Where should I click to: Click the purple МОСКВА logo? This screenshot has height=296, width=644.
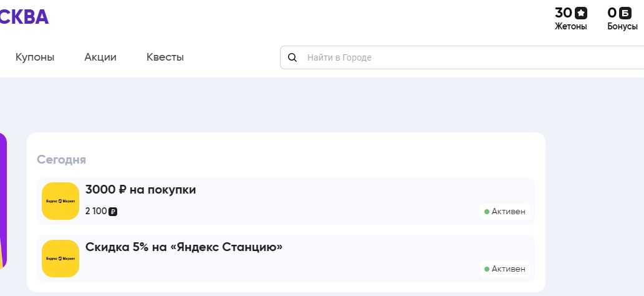pyautogui.click(x=24, y=17)
